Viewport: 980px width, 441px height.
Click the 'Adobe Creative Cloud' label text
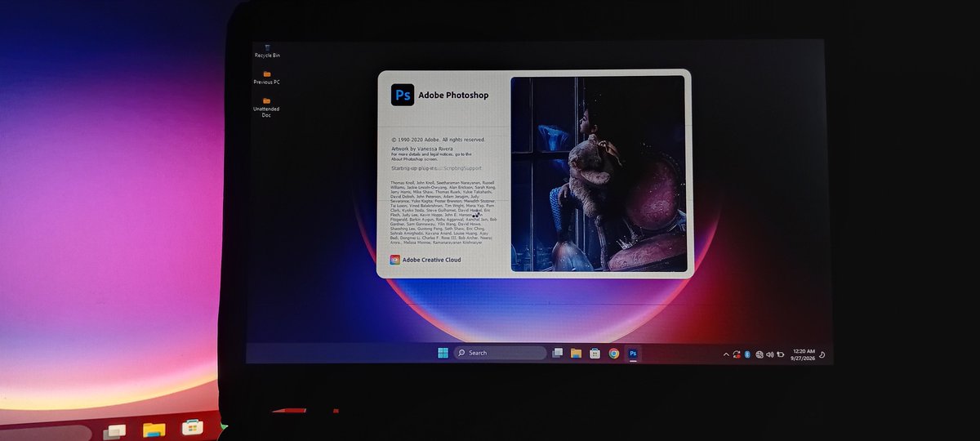432,260
